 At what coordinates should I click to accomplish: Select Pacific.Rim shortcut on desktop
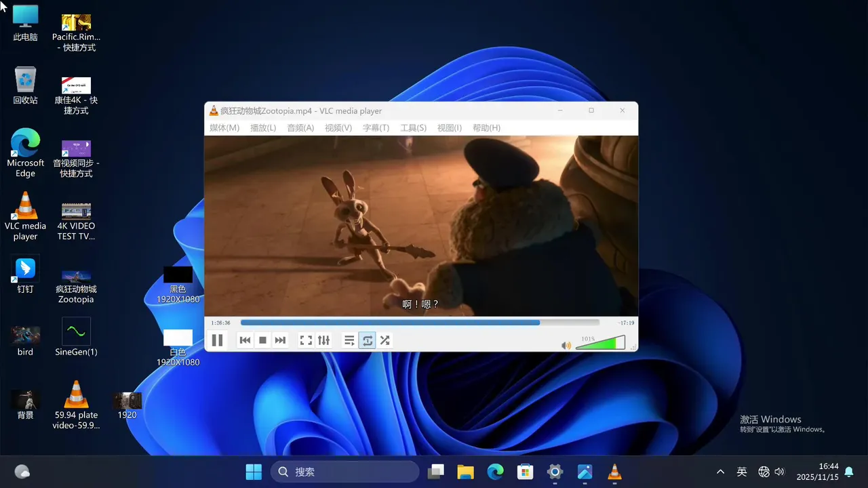[76, 32]
